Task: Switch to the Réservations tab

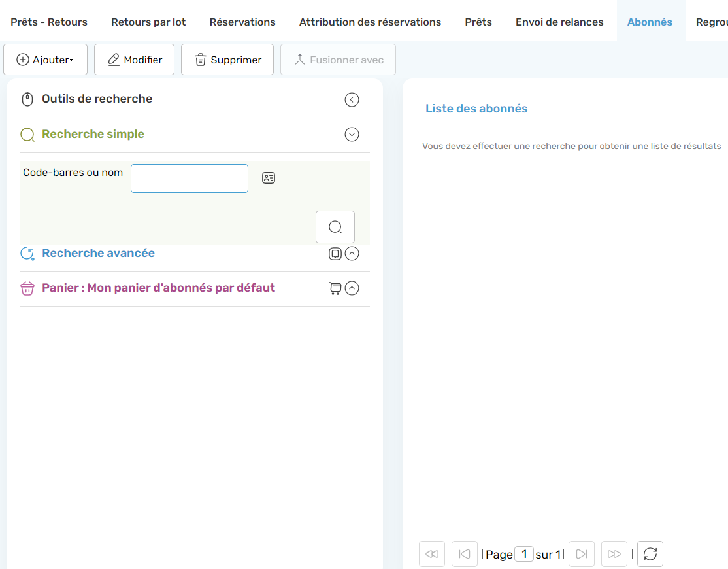Action: [x=242, y=21]
